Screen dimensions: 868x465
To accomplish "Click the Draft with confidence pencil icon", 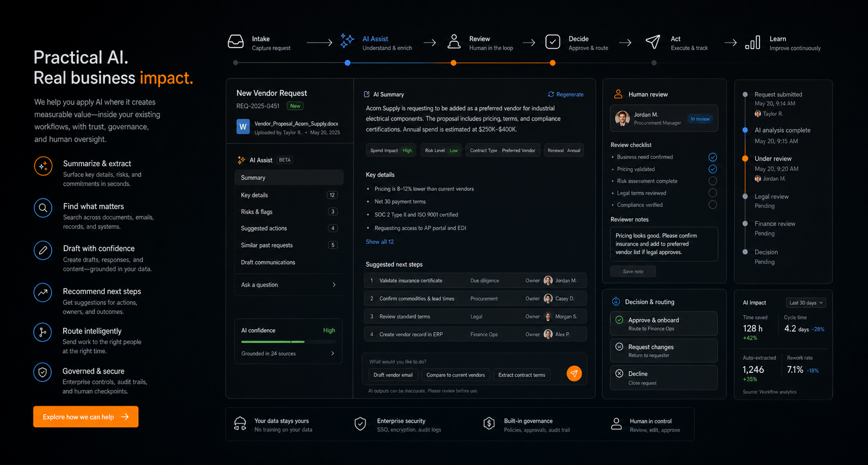I will click(x=43, y=250).
